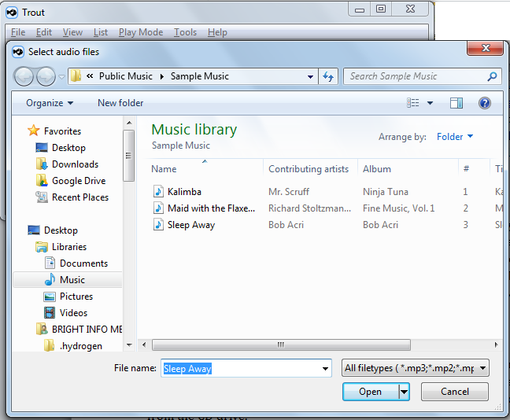Viewport: 510px width, 420px height.
Task: Click the Forward navigation arrow
Action: (x=46, y=77)
